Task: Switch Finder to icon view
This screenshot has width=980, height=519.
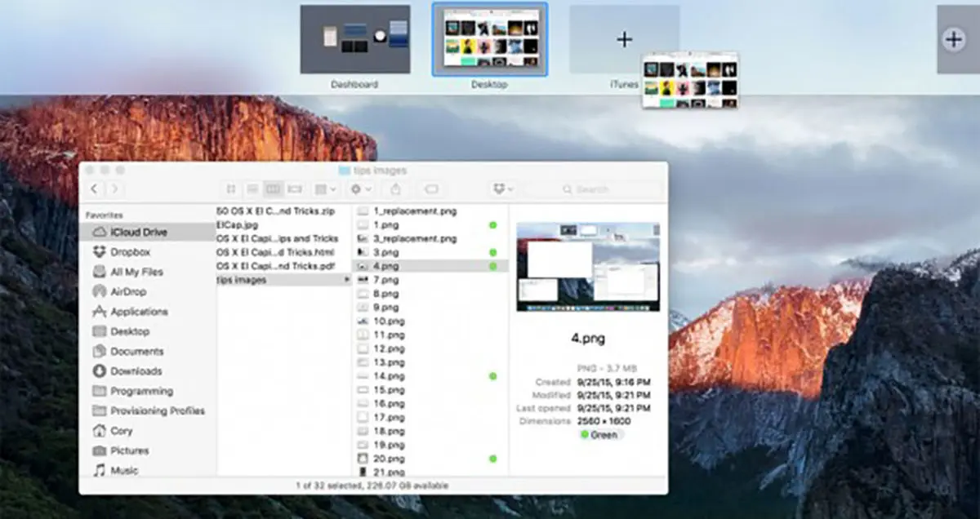Action: 231,188
